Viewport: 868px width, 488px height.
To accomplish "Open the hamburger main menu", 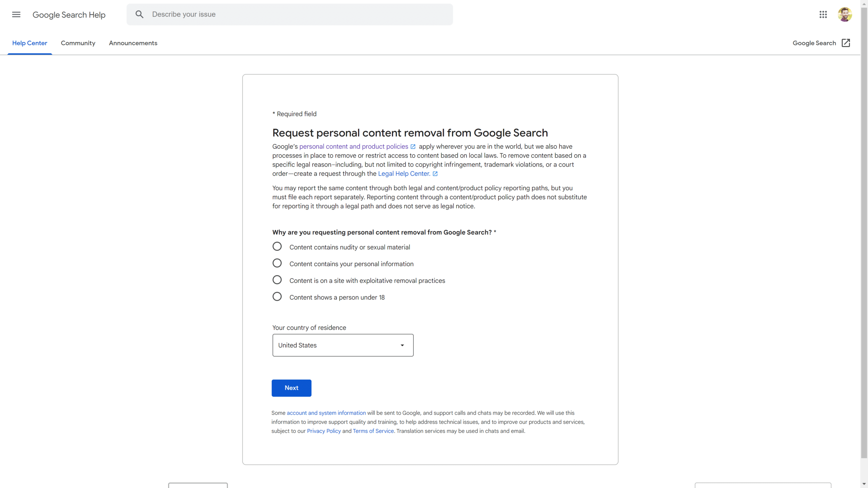I will (x=16, y=15).
